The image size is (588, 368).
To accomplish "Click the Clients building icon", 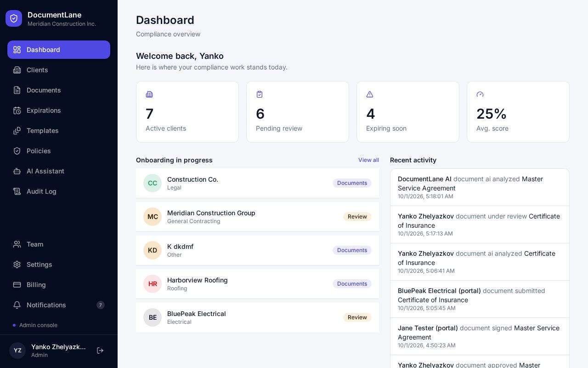I will tap(17, 70).
